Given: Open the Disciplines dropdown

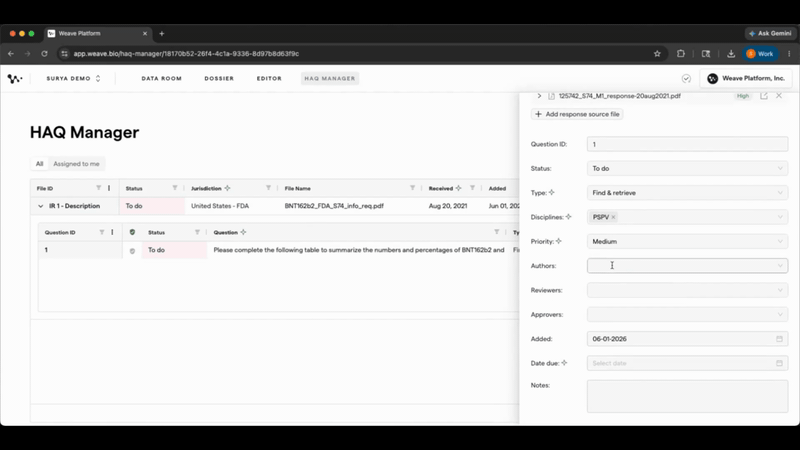Looking at the screenshot, I should pyautogui.click(x=687, y=217).
